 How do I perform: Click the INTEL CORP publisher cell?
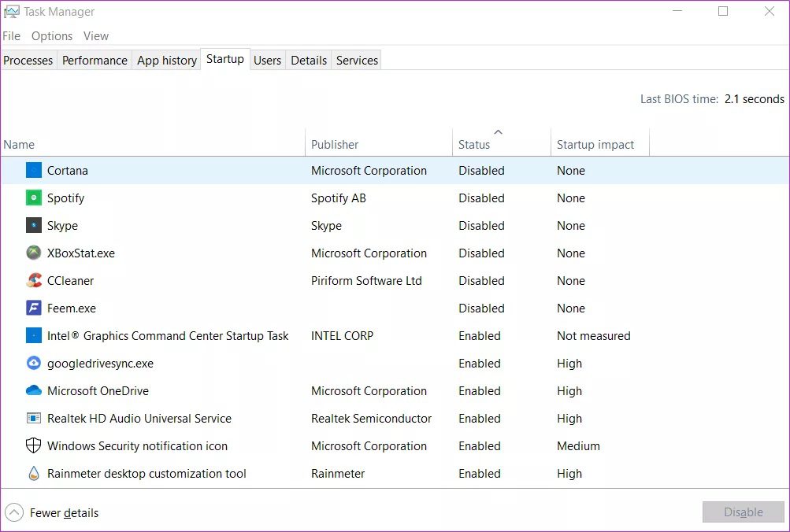pos(342,336)
